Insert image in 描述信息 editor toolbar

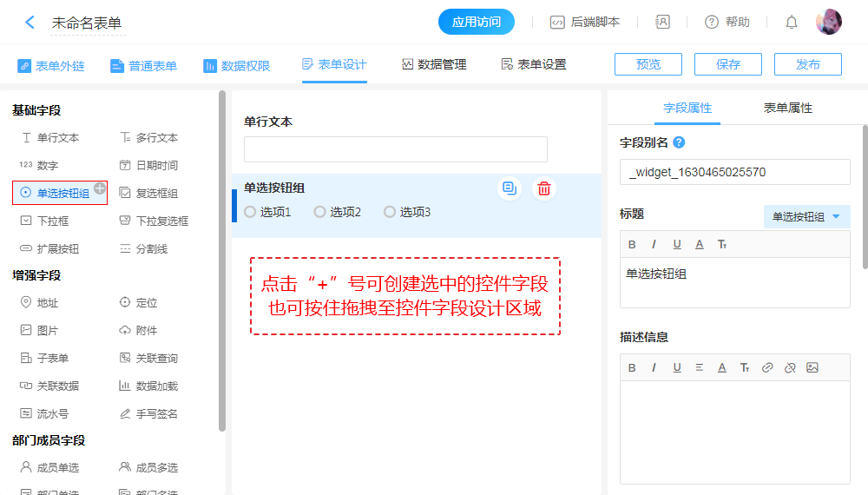click(x=812, y=367)
